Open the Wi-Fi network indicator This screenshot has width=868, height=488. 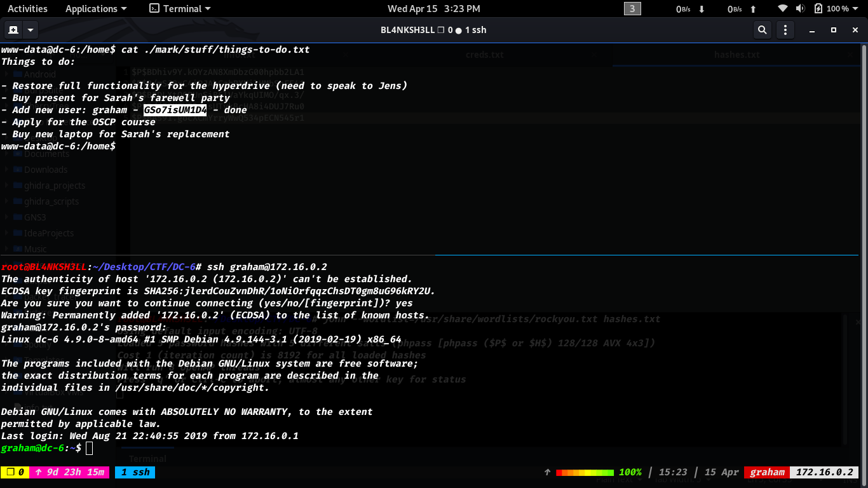[x=782, y=9]
